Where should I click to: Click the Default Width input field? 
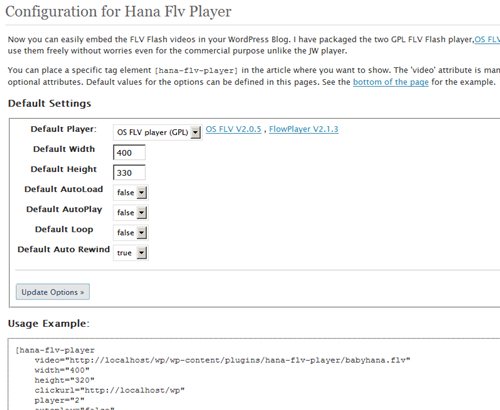coord(129,153)
